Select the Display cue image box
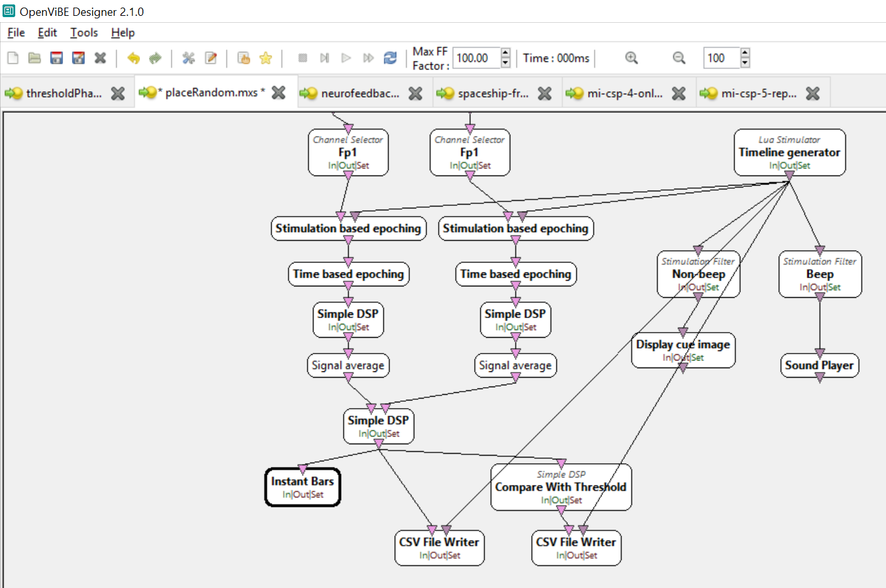Viewport: 886px width, 588px height. point(683,350)
